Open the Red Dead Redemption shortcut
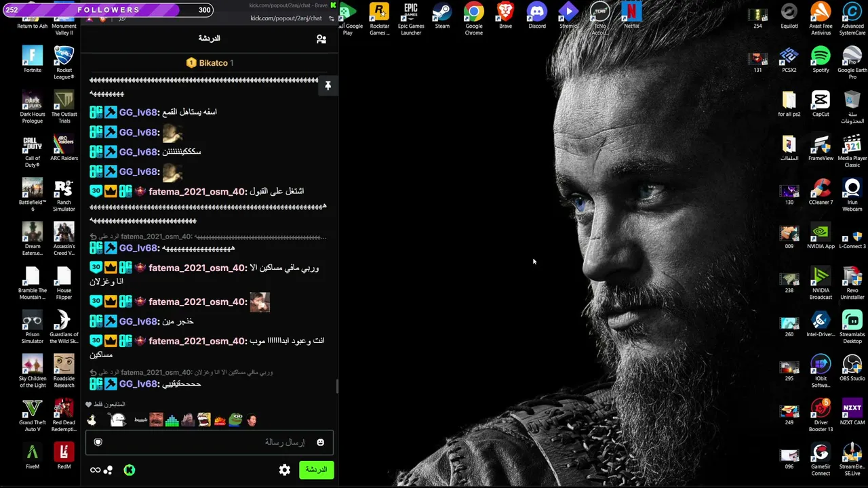This screenshot has height=488, width=868. pyautogui.click(x=64, y=415)
